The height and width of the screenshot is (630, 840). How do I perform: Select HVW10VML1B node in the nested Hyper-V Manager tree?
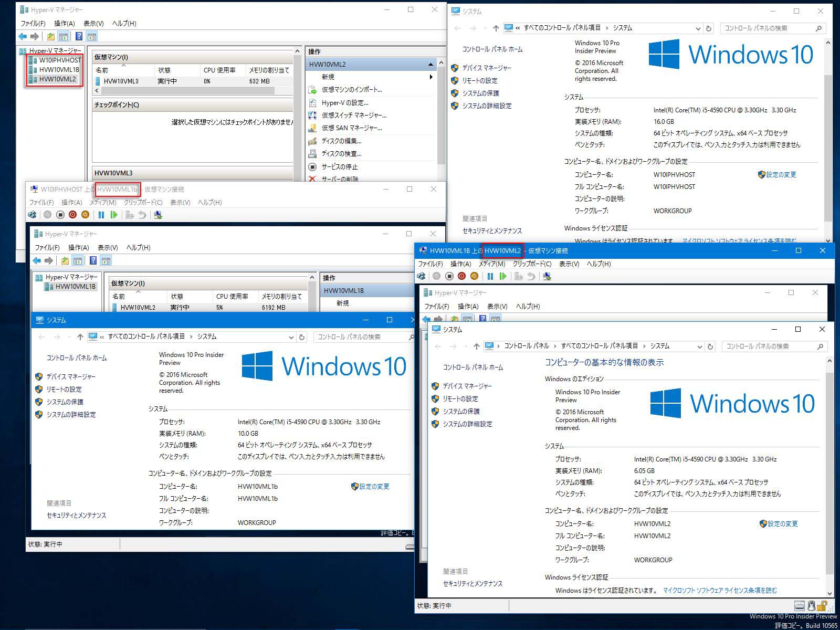[x=70, y=287]
